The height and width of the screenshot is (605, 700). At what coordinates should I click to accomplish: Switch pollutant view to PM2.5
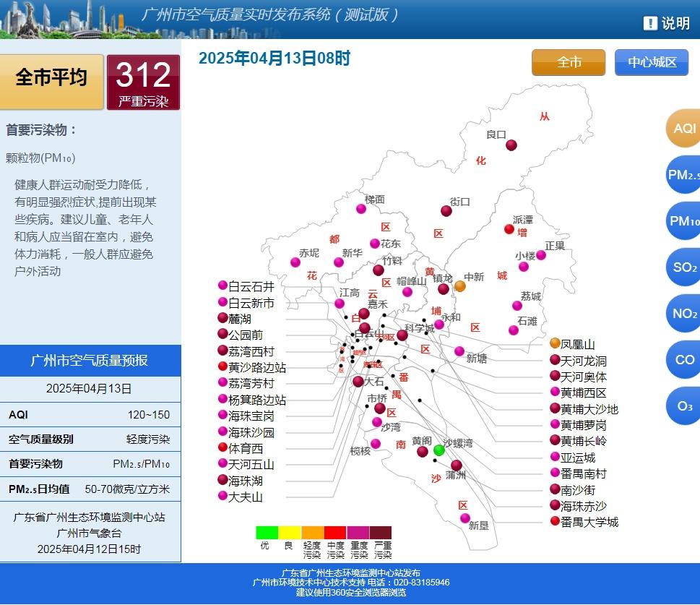[x=683, y=175]
